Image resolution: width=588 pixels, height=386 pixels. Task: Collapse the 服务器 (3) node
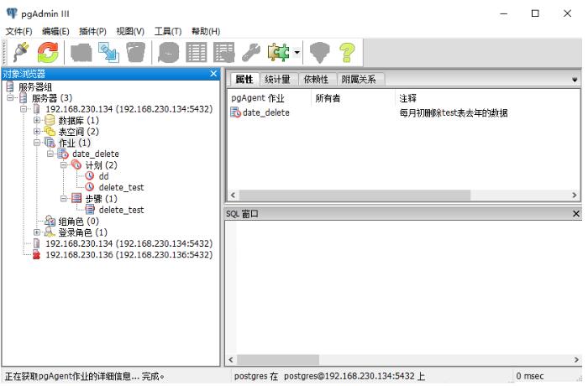tap(10, 98)
